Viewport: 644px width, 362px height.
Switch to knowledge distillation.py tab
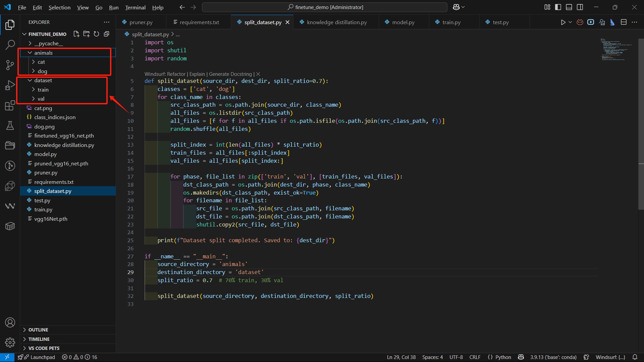pyautogui.click(x=337, y=22)
